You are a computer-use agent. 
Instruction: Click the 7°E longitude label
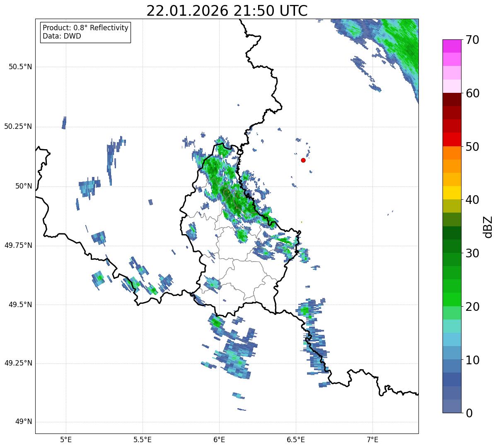click(x=372, y=439)
